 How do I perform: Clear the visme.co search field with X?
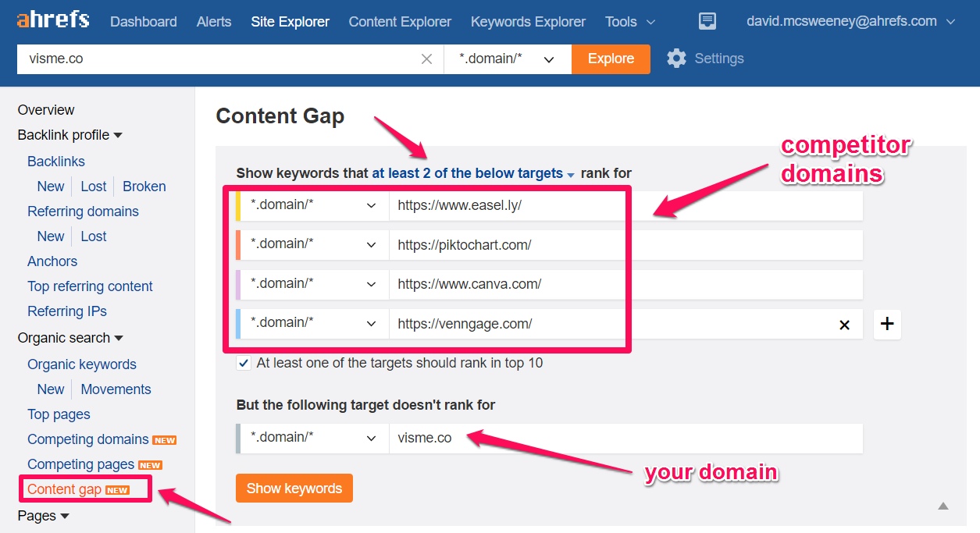[x=426, y=59]
